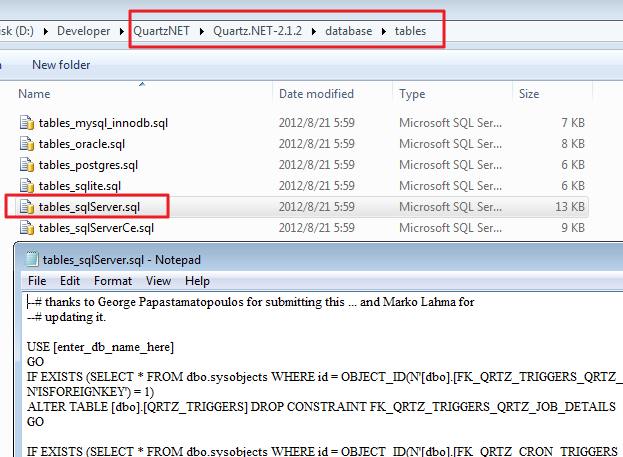The height and width of the screenshot is (457, 623).
Task: Open Notepad Help menu
Action: (197, 281)
